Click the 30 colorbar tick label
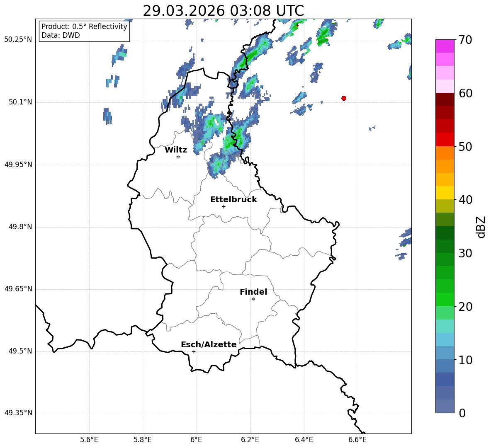Viewport: 491px width, 448px height. coord(465,253)
